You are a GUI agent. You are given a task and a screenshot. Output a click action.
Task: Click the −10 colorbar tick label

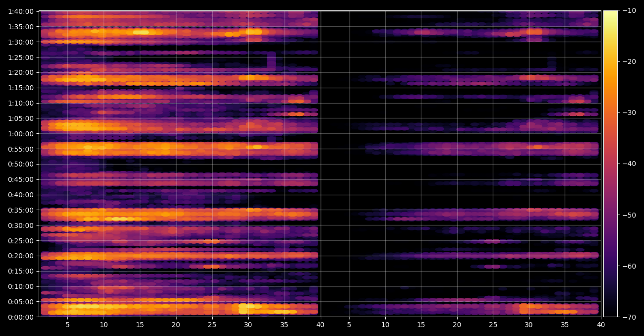(630, 10)
